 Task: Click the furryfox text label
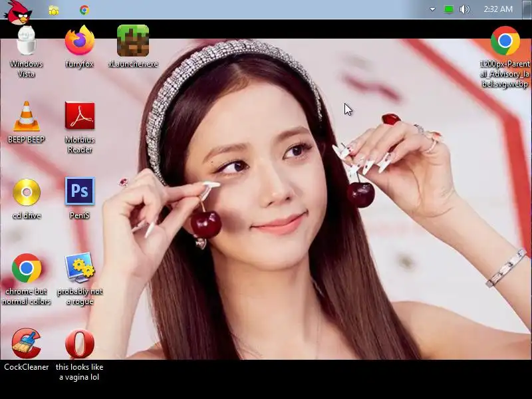[79, 64]
